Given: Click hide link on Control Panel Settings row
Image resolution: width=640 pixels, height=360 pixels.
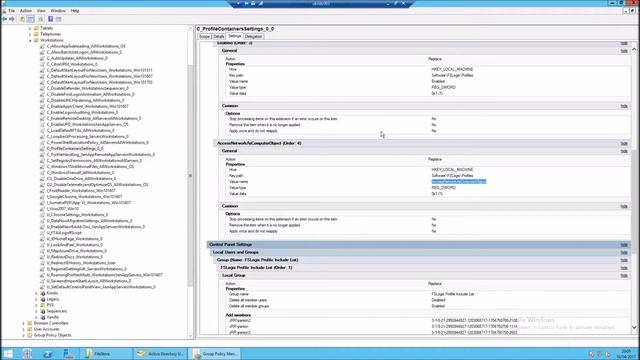Looking at the screenshot, I should coord(624,245).
